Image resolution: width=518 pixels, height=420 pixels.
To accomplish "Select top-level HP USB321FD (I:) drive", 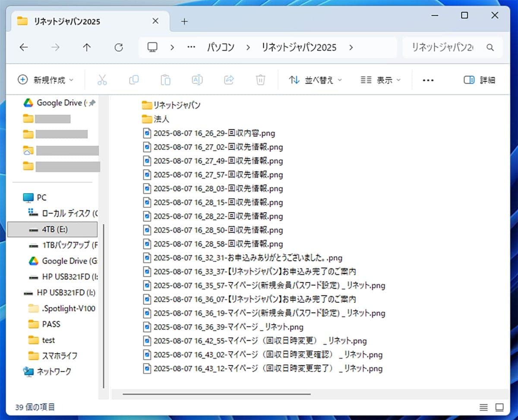I will pyautogui.click(x=60, y=292).
